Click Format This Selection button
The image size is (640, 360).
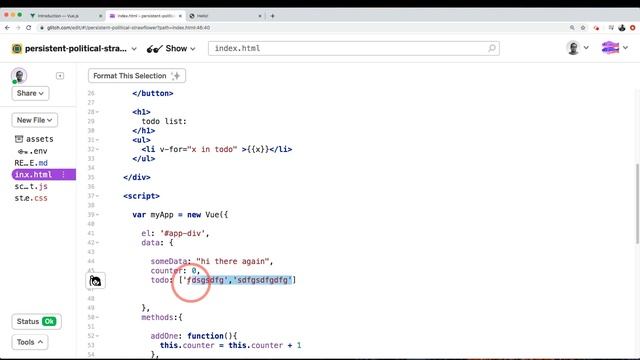click(x=137, y=76)
